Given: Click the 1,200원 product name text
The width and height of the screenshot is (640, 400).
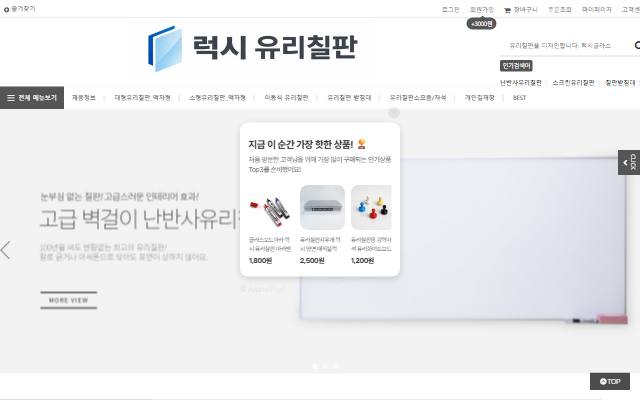Looking at the screenshot, I should (x=371, y=244).
